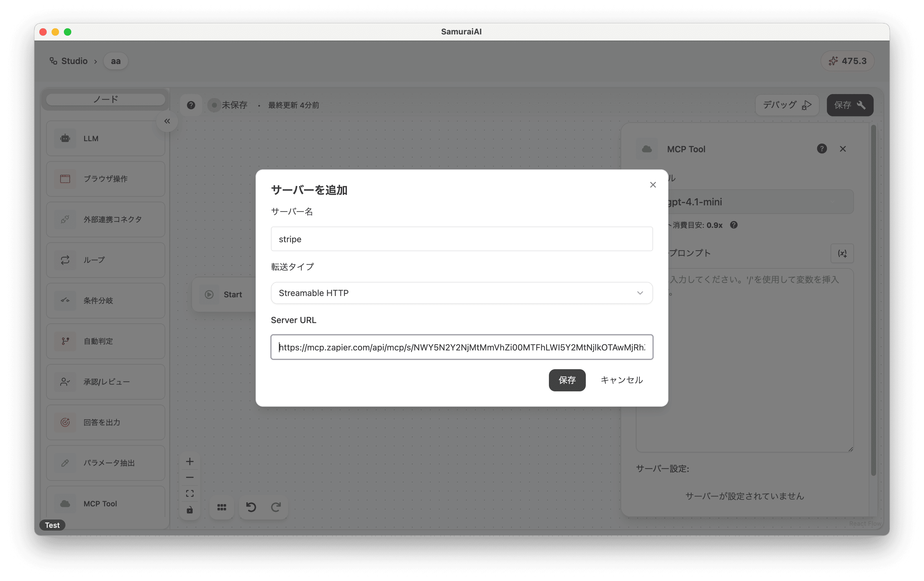
Task: Open the ノード tab
Action: [x=106, y=100]
